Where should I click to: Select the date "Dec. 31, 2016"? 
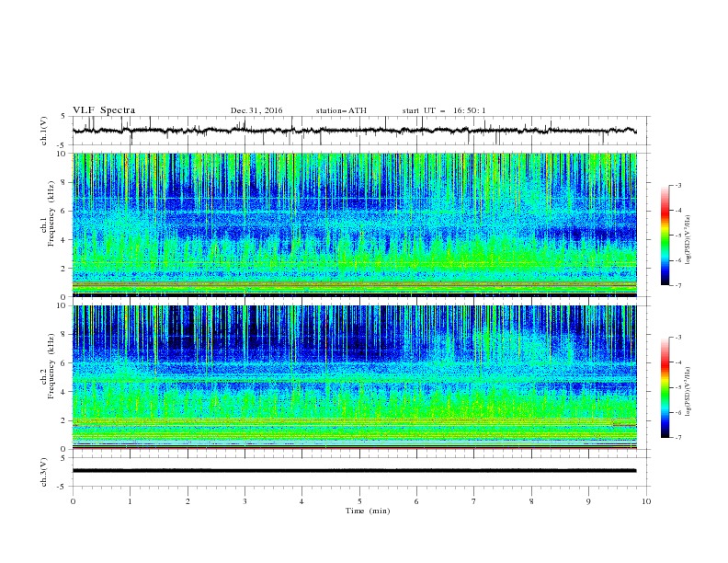tap(256, 110)
